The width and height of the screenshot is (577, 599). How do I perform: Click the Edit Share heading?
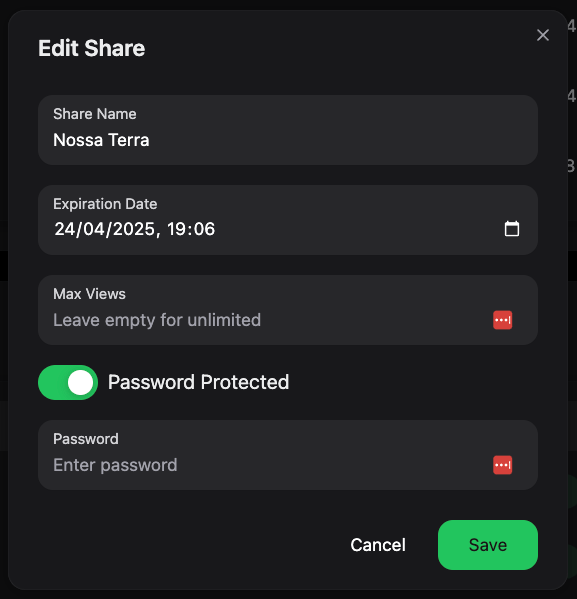91,48
